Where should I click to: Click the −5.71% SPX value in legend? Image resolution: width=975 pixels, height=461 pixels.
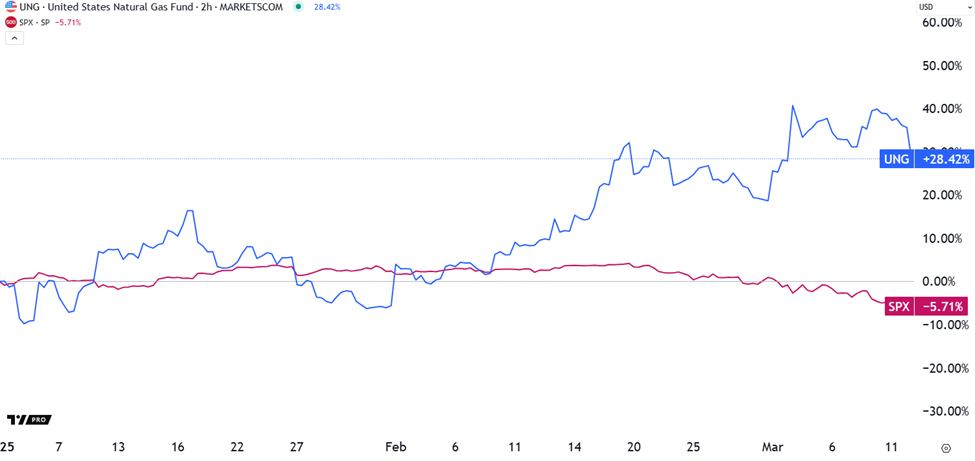(x=68, y=22)
